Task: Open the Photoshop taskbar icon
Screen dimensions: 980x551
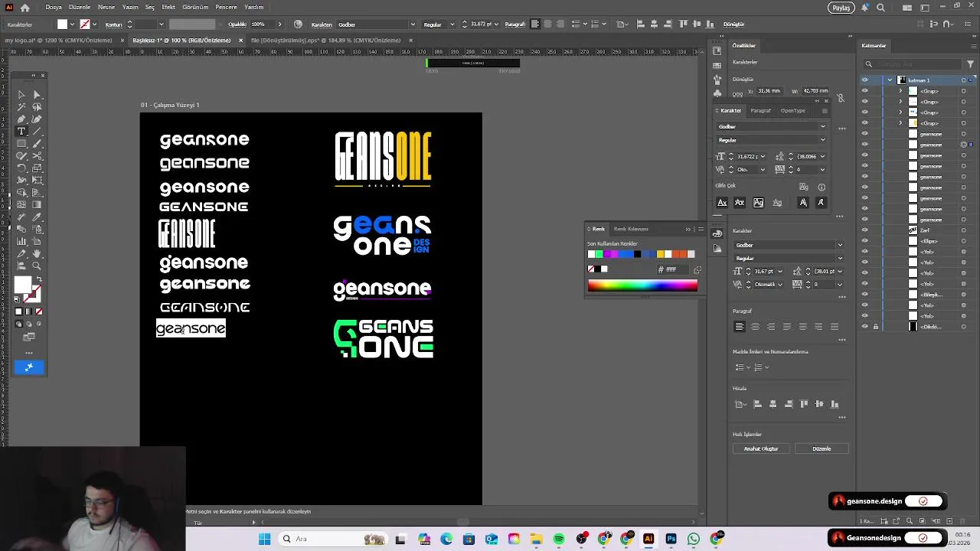Action: pos(671,539)
